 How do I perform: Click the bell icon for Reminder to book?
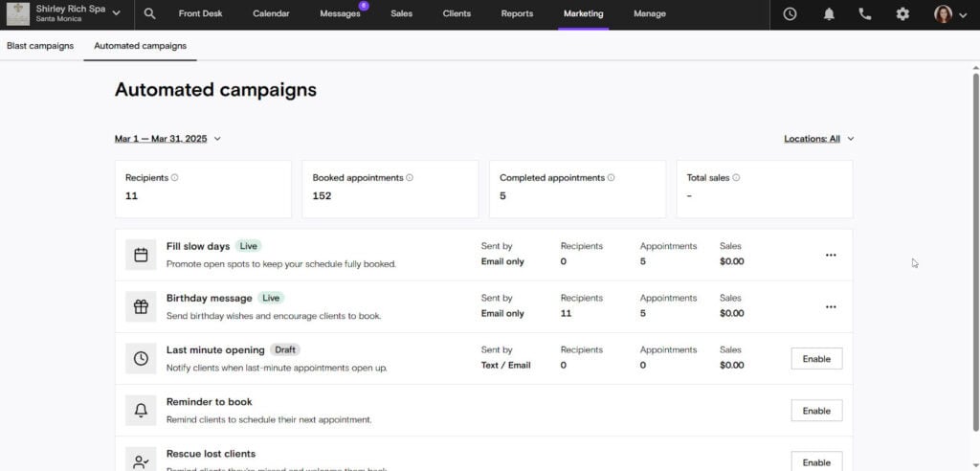(142, 411)
